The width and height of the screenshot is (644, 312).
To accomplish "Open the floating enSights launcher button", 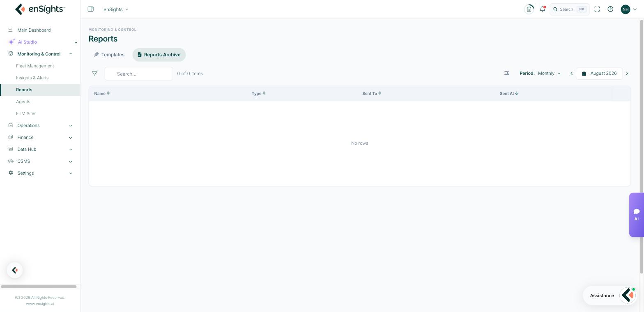I will 15,270.
